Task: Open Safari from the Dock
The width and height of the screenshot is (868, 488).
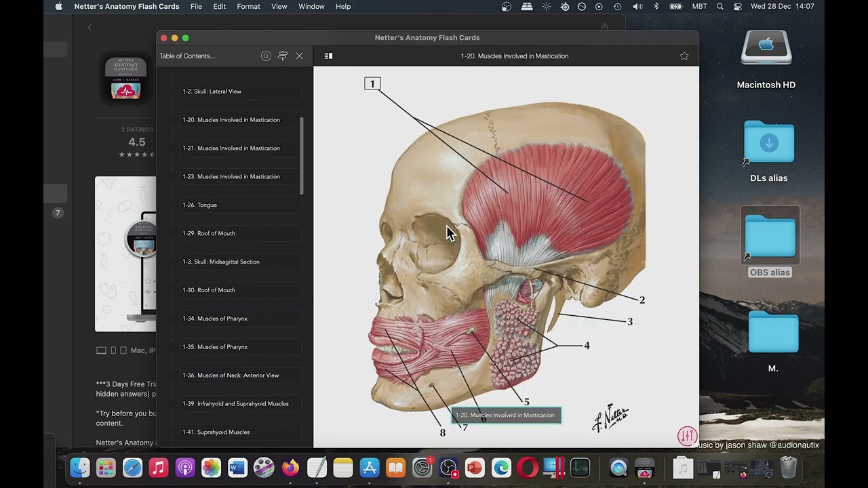Action: click(x=132, y=468)
